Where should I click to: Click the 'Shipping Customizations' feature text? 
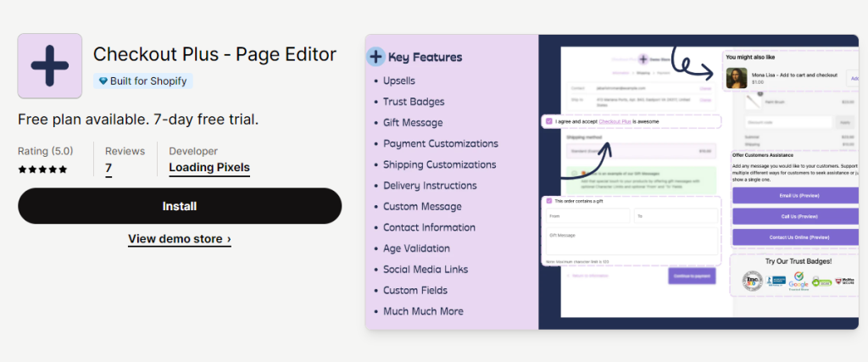[x=440, y=165]
